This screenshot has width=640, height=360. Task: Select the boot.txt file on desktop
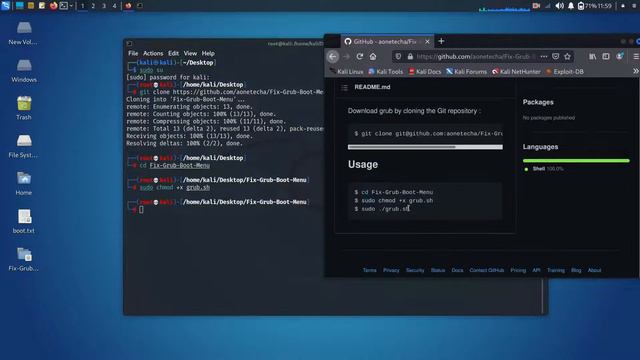[x=24, y=221]
